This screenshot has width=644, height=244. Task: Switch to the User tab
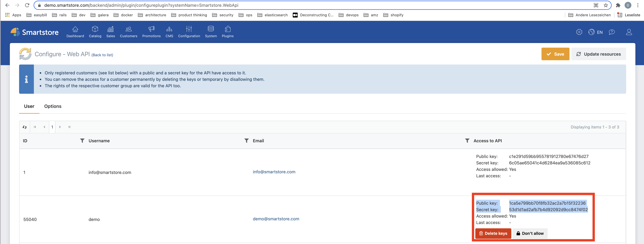pyautogui.click(x=29, y=106)
